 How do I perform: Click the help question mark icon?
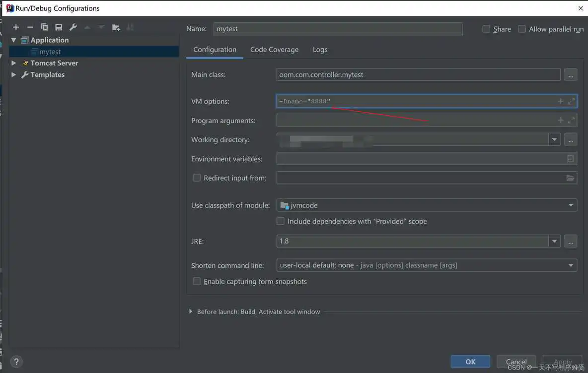point(16,362)
